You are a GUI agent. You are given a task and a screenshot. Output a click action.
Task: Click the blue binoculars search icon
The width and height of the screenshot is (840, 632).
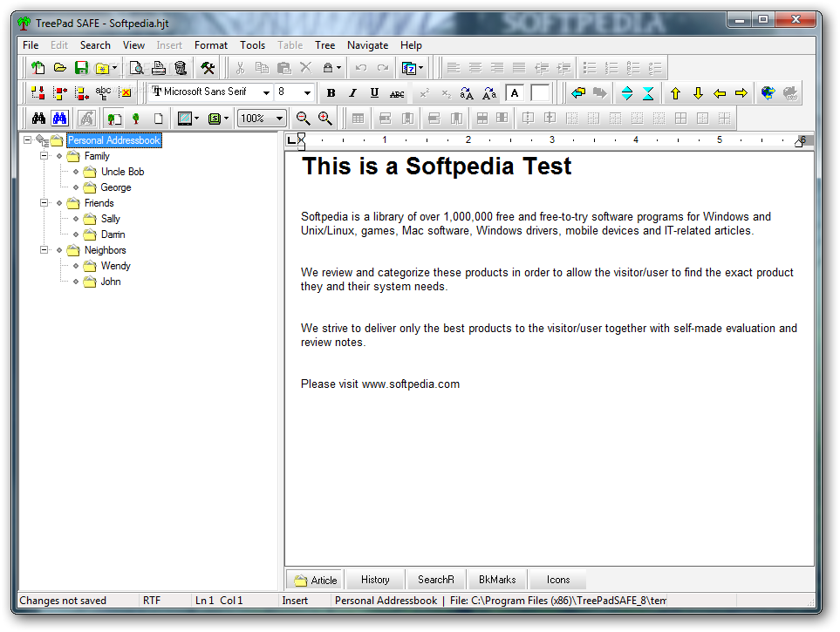coord(59,118)
